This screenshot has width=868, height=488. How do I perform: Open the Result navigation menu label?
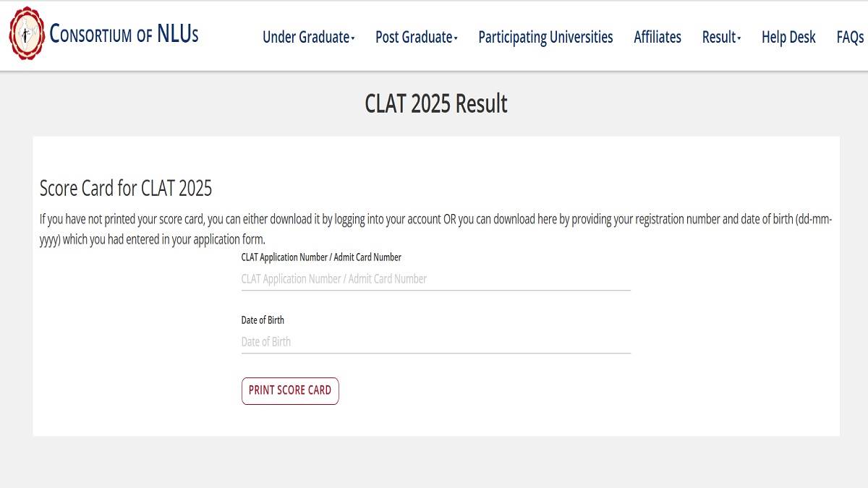click(718, 37)
